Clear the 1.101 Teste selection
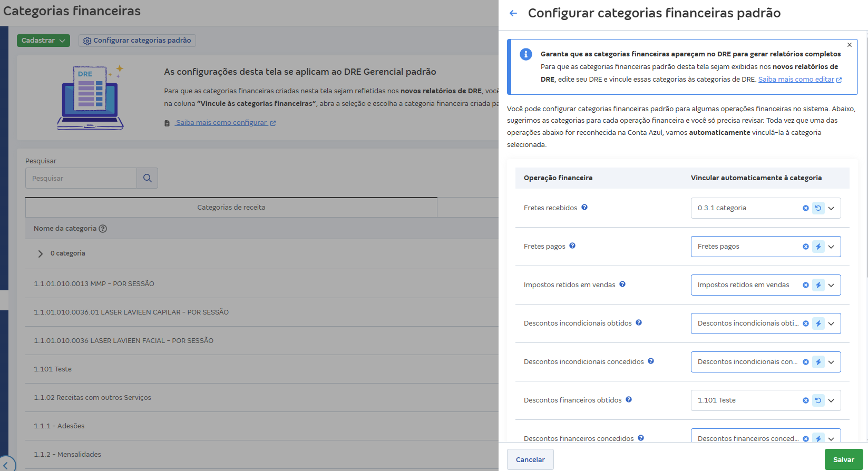The height and width of the screenshot is (471, 868). pyautogui.click(x=806, y=400)
